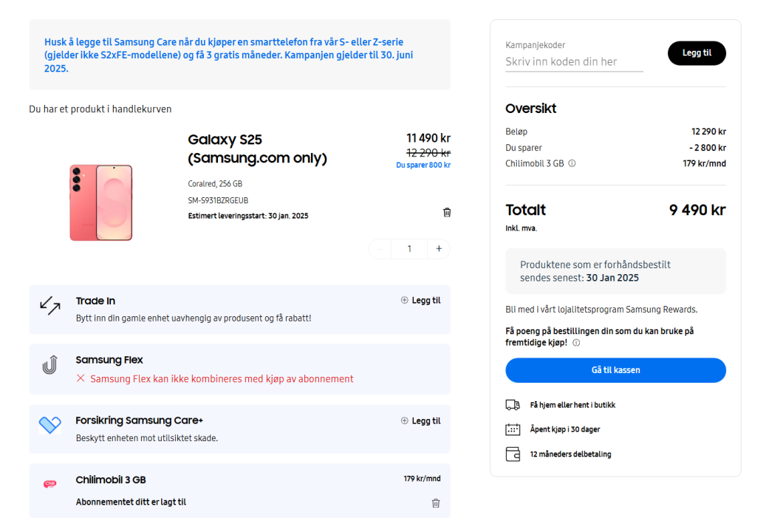Proceed with Gå til kassen button

[x=615, y=370]
